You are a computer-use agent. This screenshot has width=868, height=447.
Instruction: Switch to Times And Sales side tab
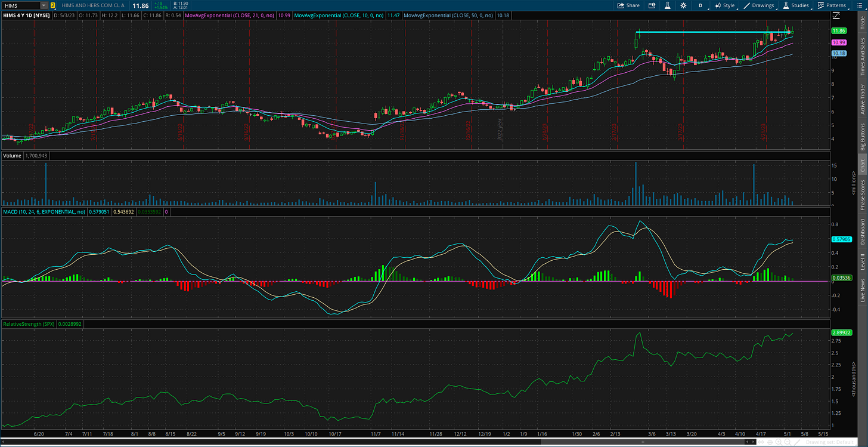(862, 57)
